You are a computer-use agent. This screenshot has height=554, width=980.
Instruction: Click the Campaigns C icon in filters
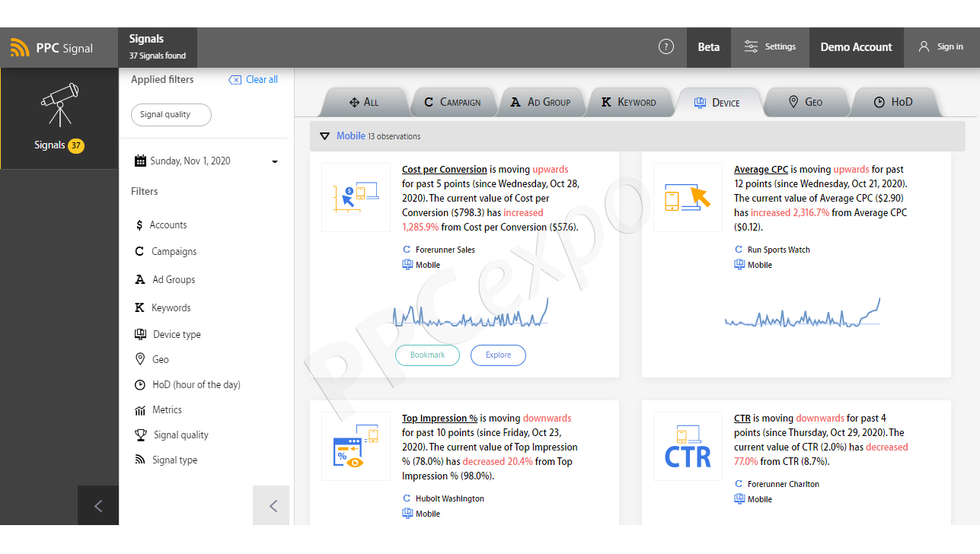(x=139, y=251)
